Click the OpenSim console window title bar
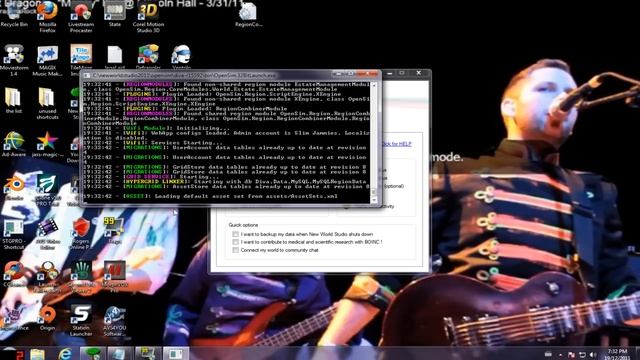This screenshot has height=360, width=640. point(208,76)
